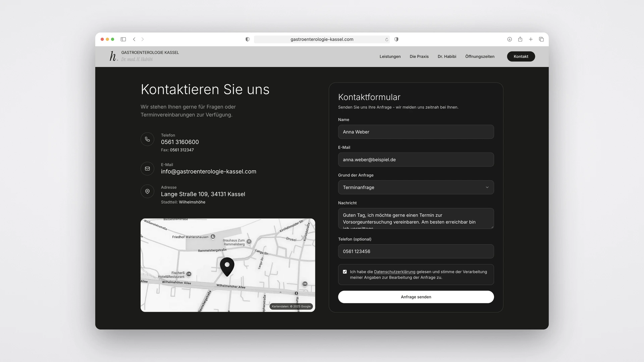Click the privacy shield icon left of address bar
The image size is (644, 362).
[248, 39]
